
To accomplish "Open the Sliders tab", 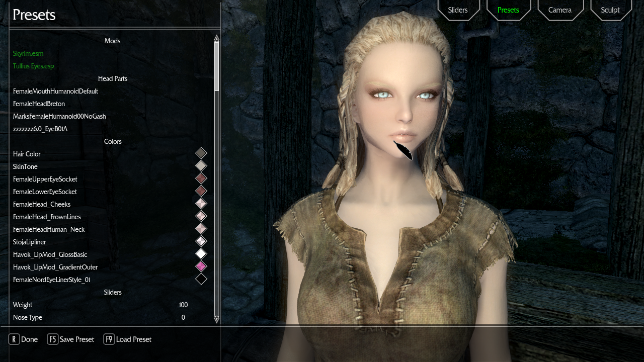I will point(458,10).
